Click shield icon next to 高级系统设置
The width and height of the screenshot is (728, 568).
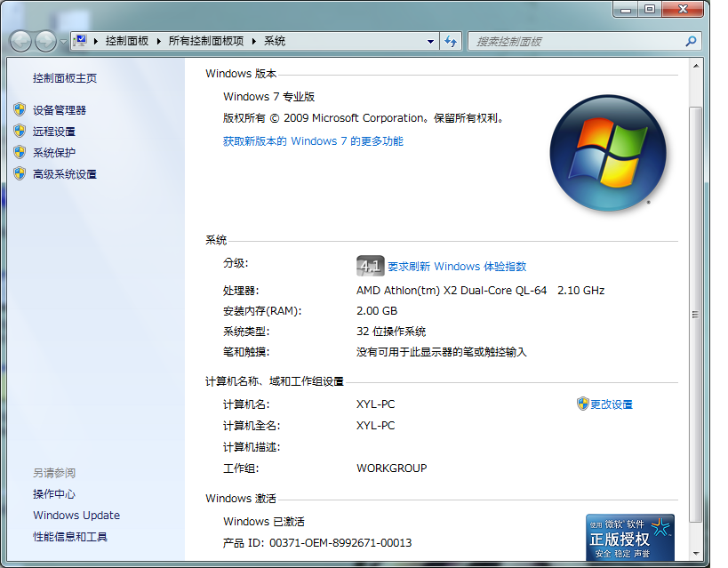point(20,173)
